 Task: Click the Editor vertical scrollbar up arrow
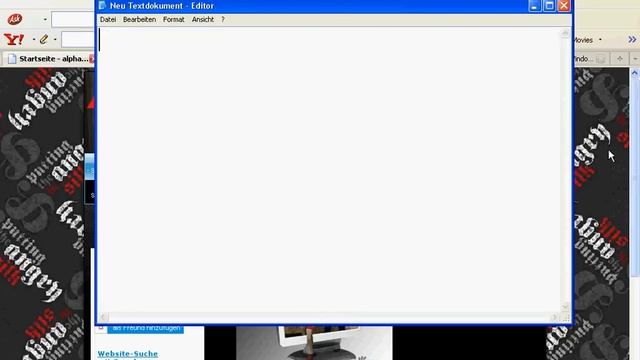click(x=565, y=33)
